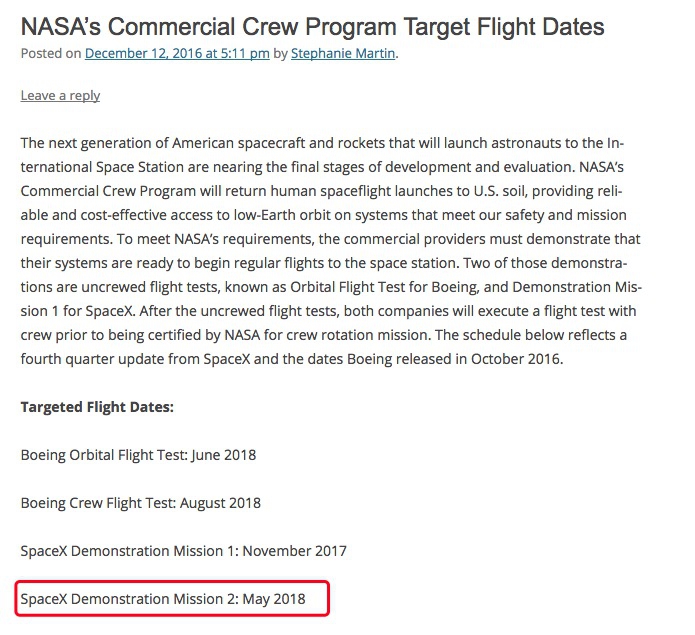The image size is (695, 635).
Task: Select the Boeing Orbital Flight Test: June 2018 line
Action: coord(138,455)
